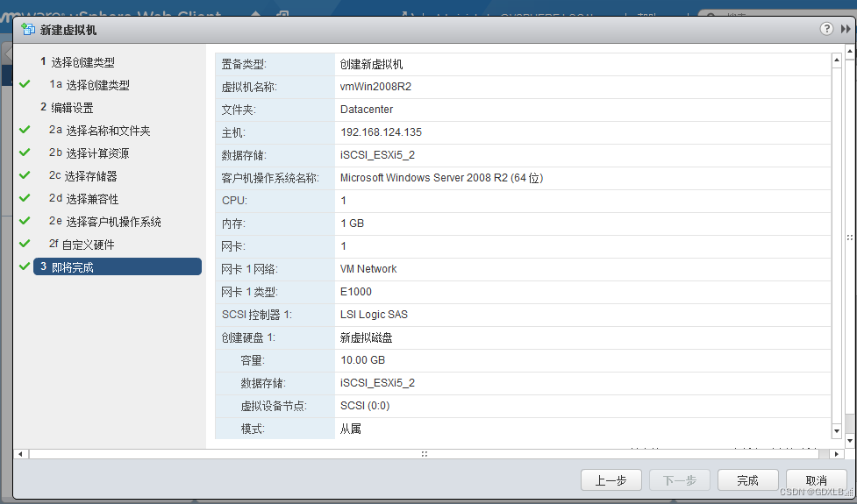Click the 取消 button
This screenshot has width=857, height=504.
click(x=816, y=480)
